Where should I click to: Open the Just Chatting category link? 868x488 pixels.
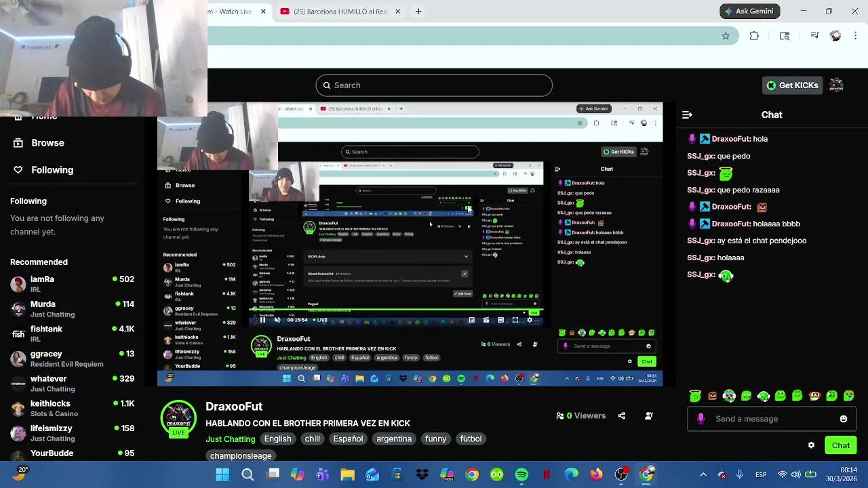231,439
